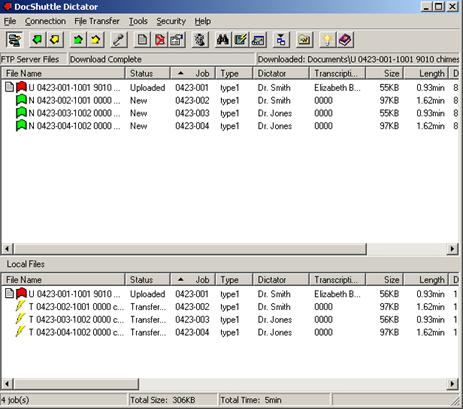Select local file T 0423-003-1002 row

[x=230, y=319]
